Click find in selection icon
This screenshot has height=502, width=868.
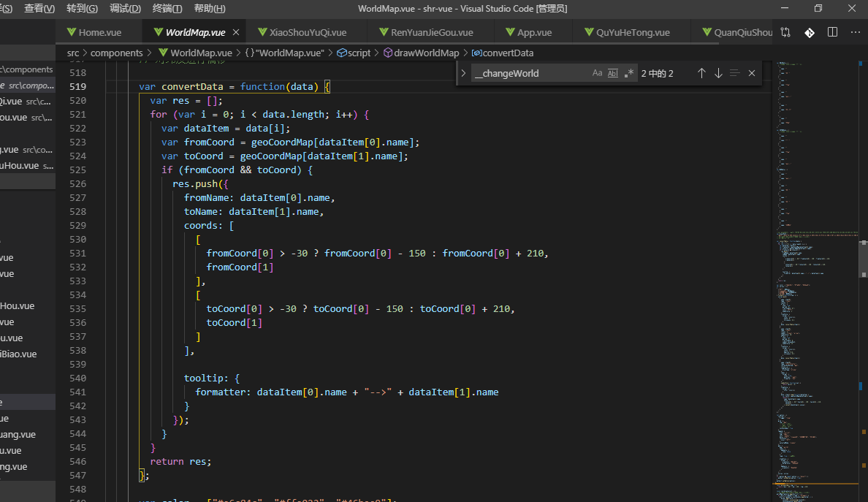tap(734, 73)
